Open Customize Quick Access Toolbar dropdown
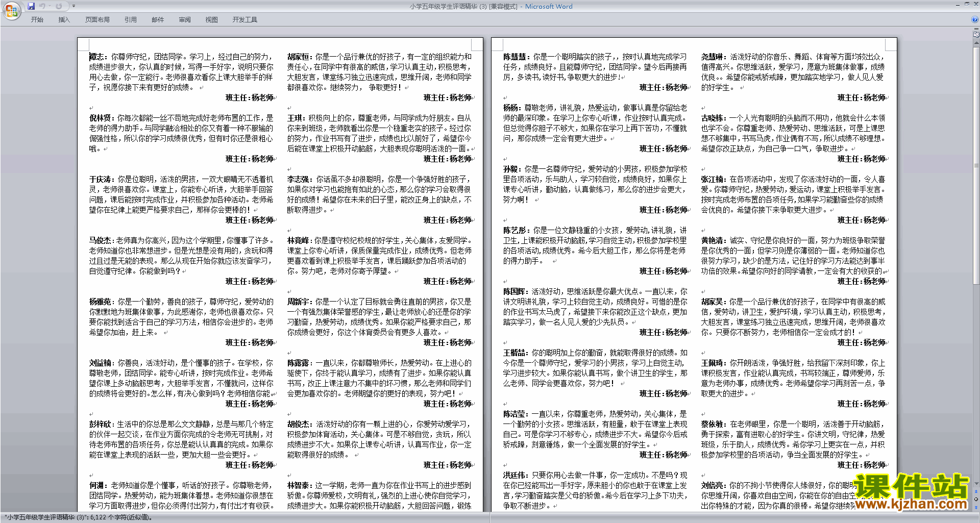This screenshot has height=523, width=980. [73, 6]
